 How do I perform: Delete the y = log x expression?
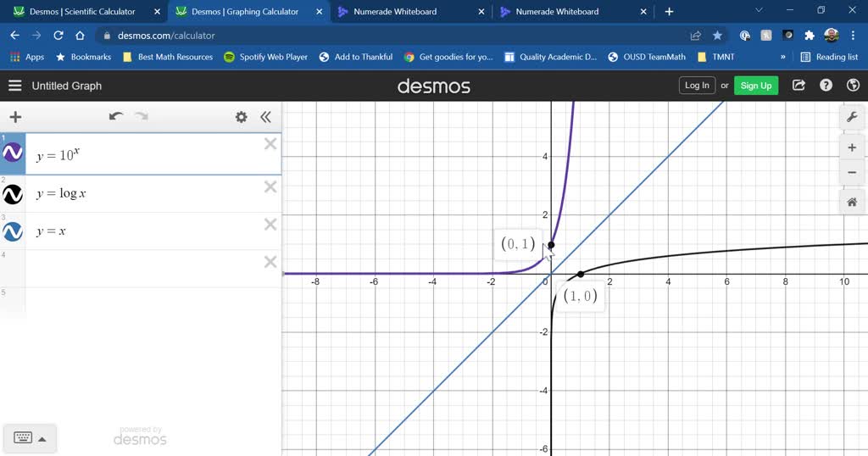270,187
